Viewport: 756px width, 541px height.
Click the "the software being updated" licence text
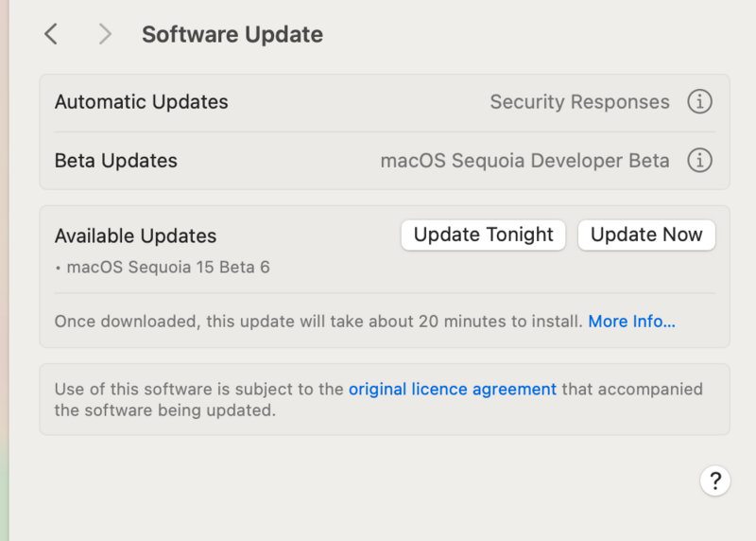click(164, 411)
